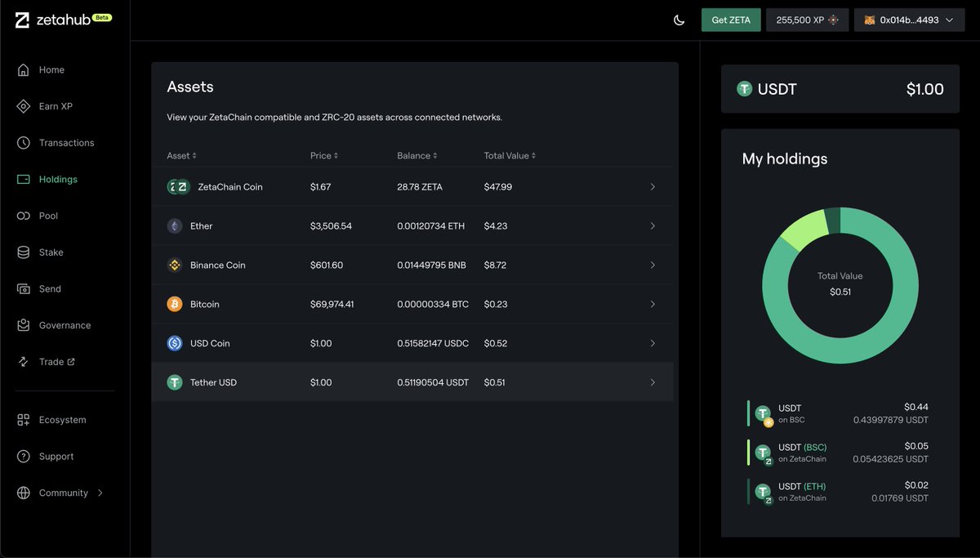The height and width of the screenshot is (558, 980).
Task: Expand the Binance Coin row chevron
Action: (653, 266)
